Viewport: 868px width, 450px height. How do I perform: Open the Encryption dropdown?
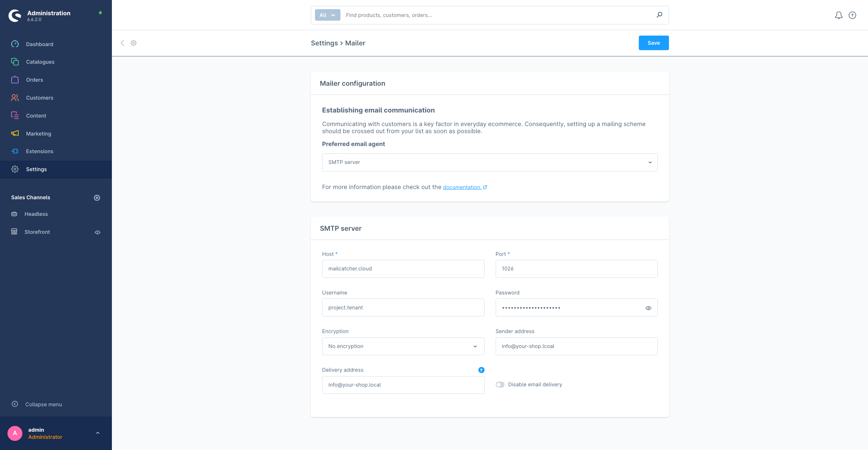403,346
